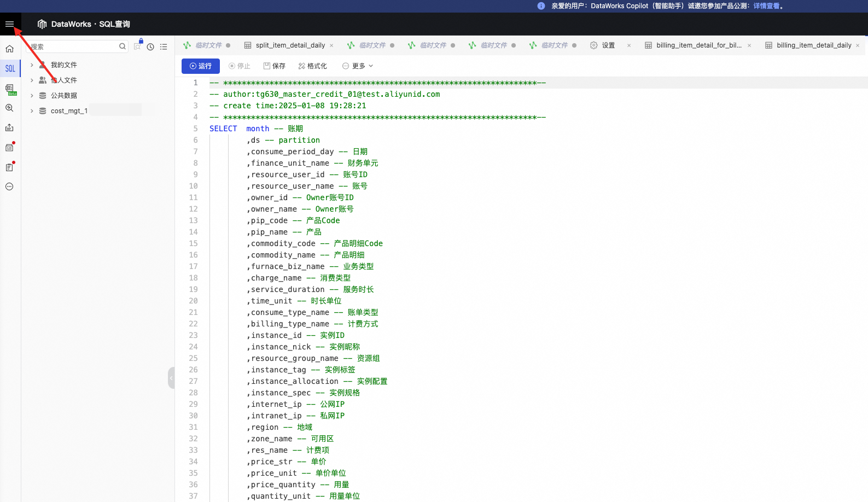Expand the cost_mgt_1 tree node

click(32, 111)
